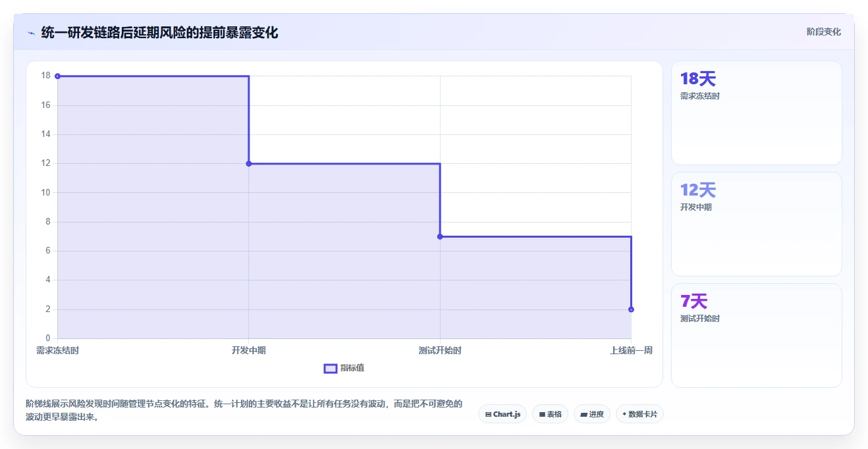Click the lightning icon beside the chart title
Screen dimensions: 868x449
[x=31, y=33]
